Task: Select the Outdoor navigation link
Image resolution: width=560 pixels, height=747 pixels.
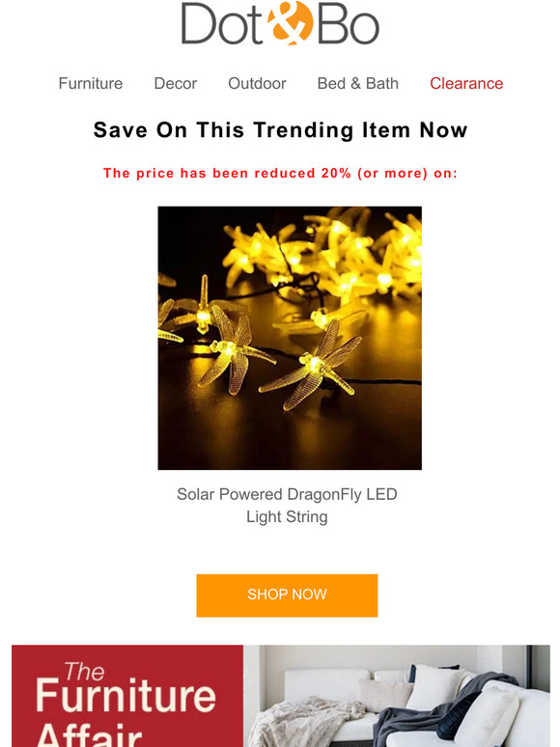Action: pos(257,83)
